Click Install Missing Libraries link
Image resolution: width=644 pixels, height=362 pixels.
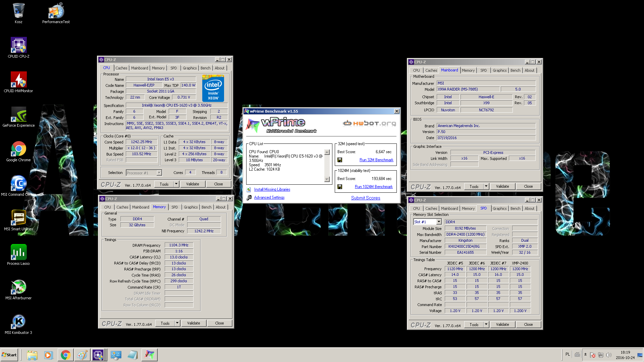[272, 189]
